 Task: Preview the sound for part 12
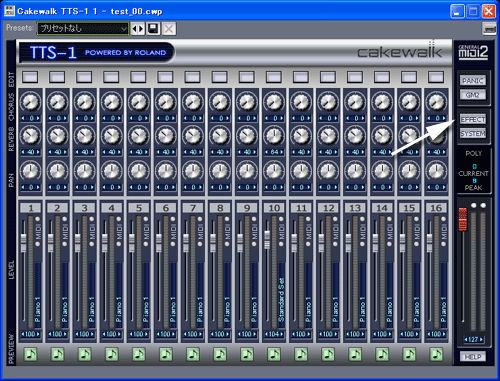(328, 354)
